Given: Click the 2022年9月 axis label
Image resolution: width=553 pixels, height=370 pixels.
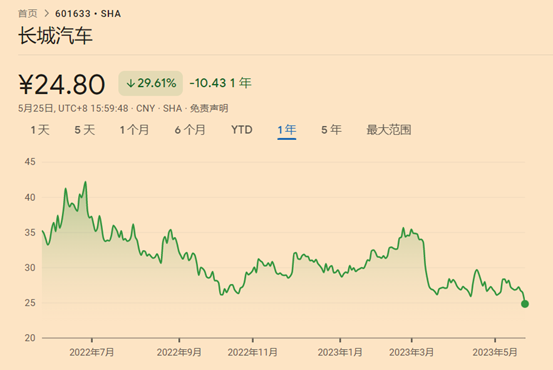Looking at the screenshot, I should [x=179, y=352].
